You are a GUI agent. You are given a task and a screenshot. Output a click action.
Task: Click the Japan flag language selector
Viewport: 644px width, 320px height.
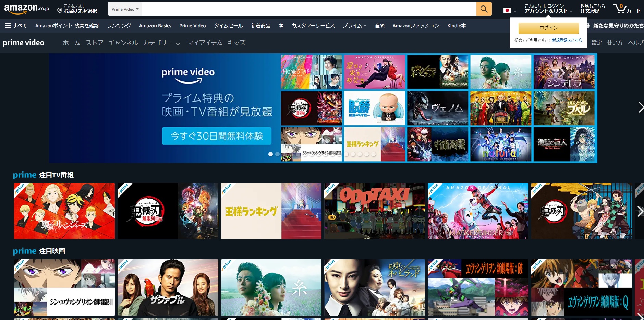pyautogui.click(x=510, y=10)
